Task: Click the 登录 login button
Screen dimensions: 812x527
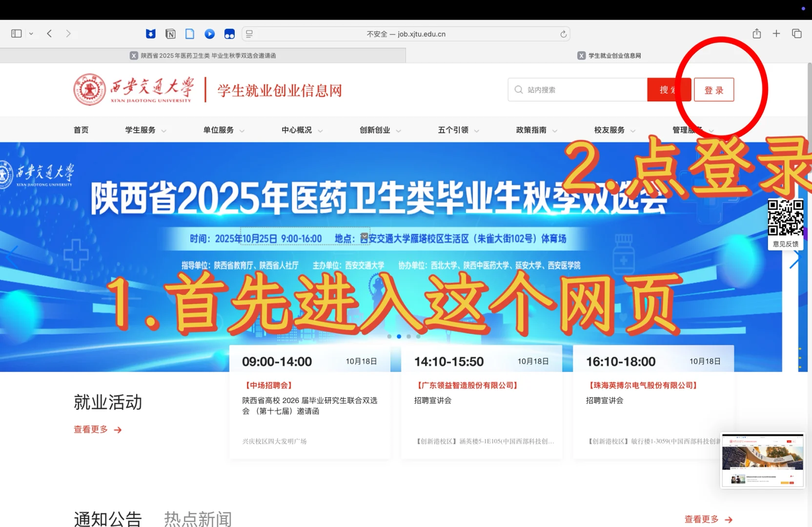Action: [714, 90]
